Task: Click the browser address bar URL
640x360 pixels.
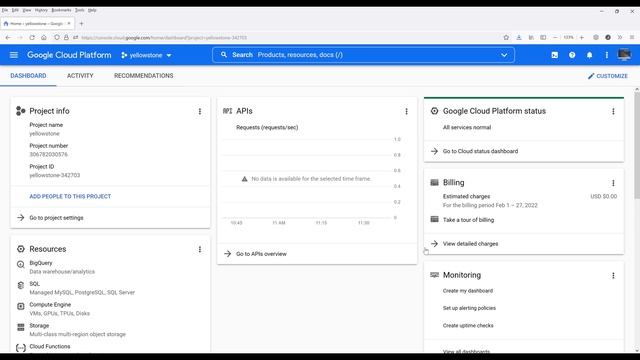Action: pyautogui.click(x=164, y=38)
